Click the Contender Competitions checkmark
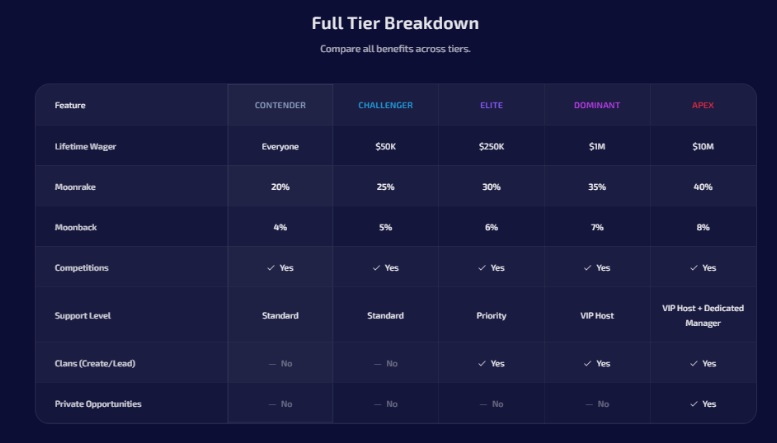 pos(271,268)
